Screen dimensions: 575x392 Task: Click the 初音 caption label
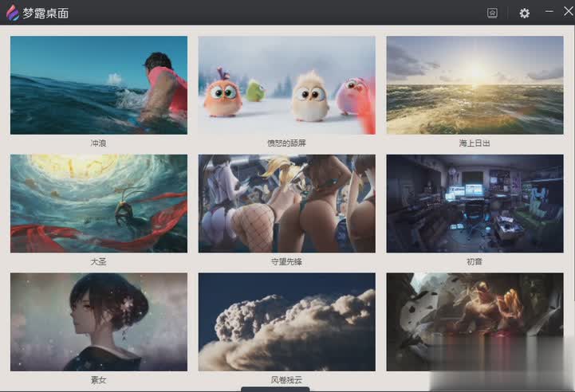tap(475, 261)
